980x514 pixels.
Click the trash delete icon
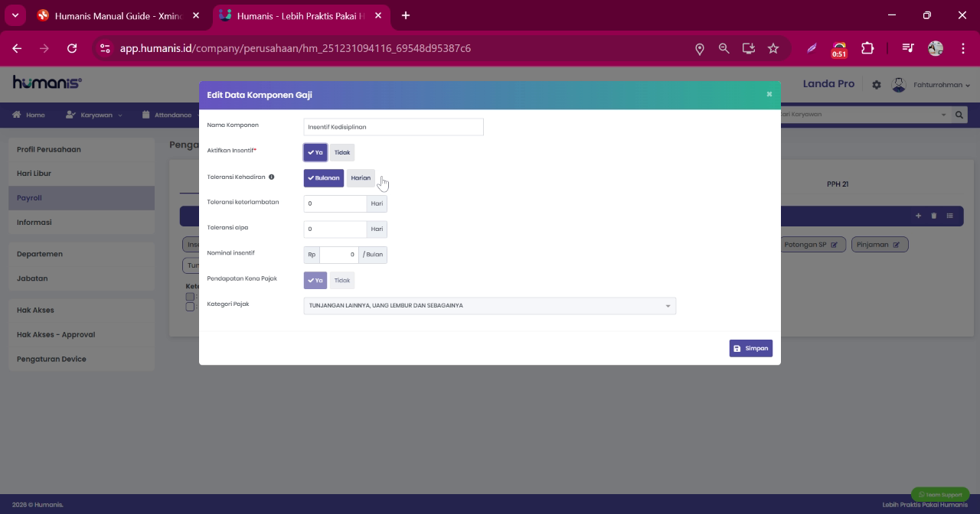tap(933, 216)
